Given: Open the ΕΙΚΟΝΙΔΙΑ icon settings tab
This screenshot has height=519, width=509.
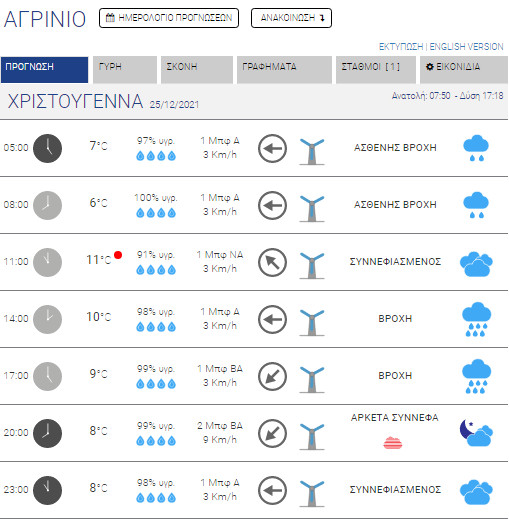Looking at the screenshot, I should (x=464, y=70).
